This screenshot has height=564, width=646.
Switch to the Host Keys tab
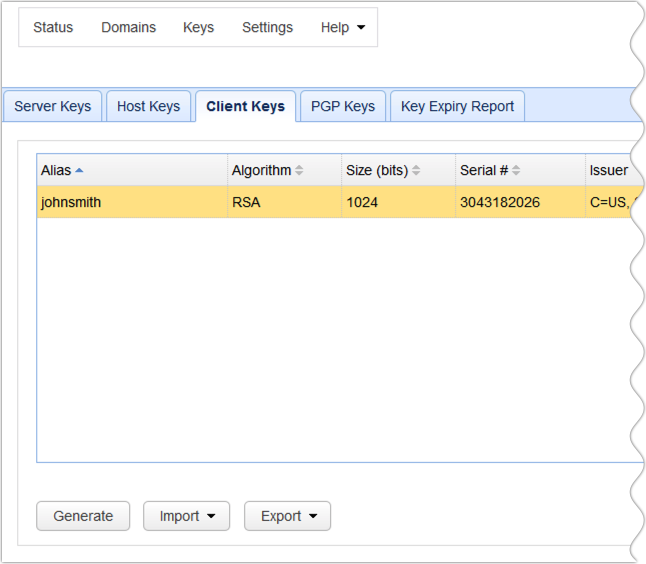(x=148, y=106)
